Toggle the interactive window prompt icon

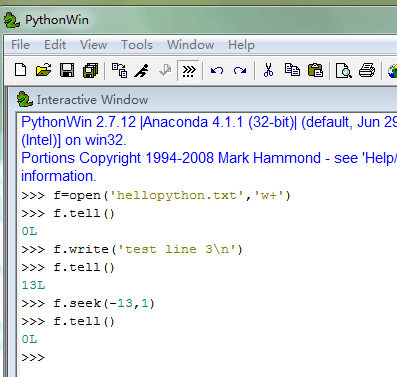coord(189,70)
